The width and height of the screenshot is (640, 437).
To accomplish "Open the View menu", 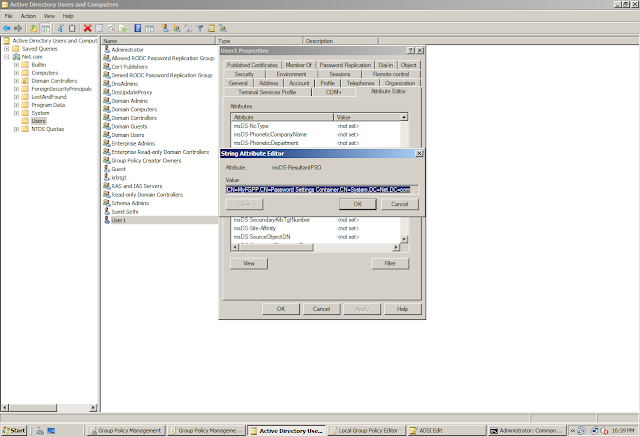I will click(49, 16).
